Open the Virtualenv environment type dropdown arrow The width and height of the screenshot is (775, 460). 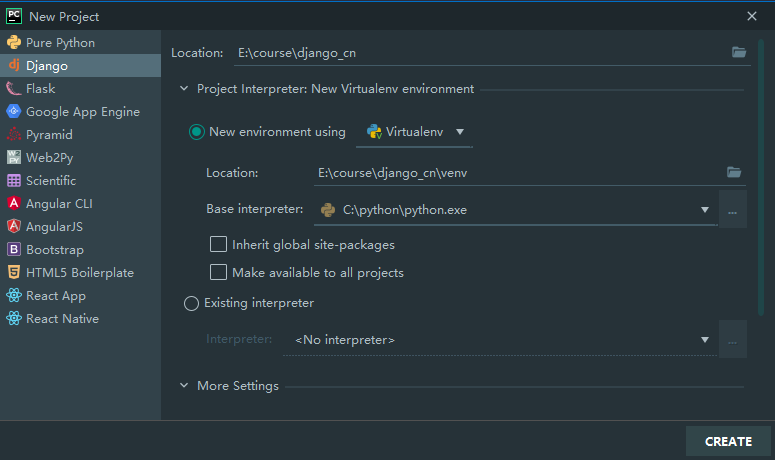460,132
